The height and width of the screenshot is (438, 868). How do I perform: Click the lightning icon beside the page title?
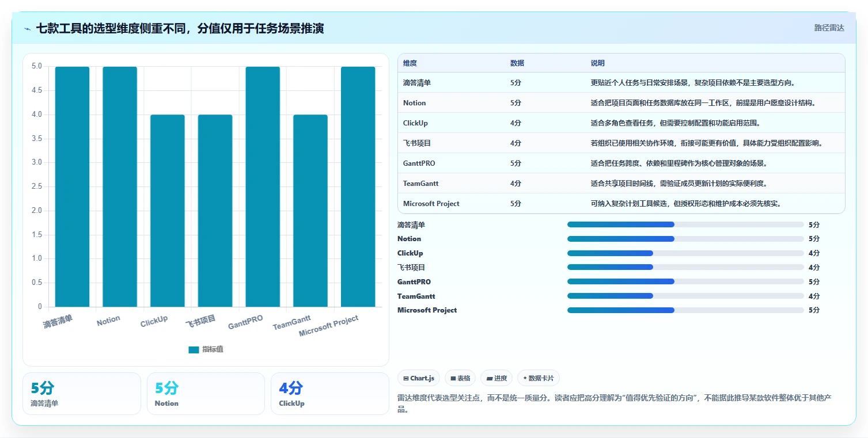pyautogui.click(x=28, y=28)
